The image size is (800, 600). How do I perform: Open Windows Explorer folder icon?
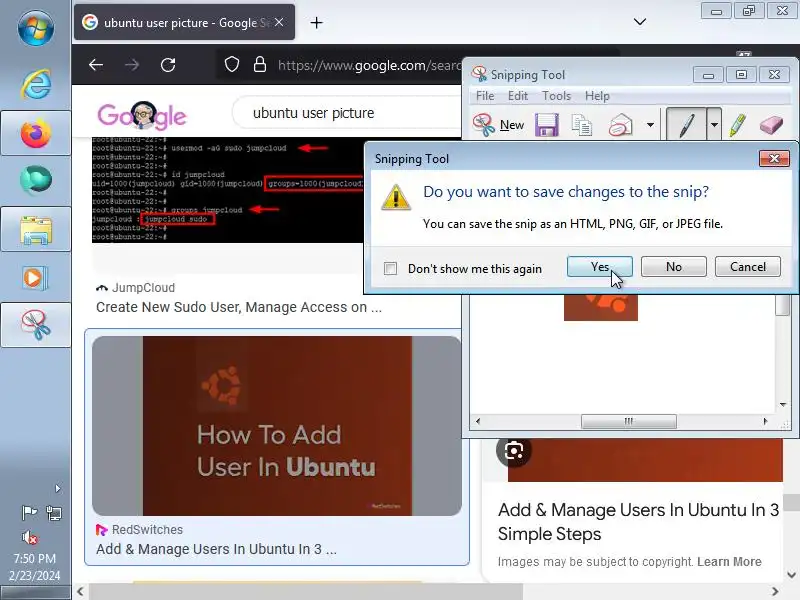(36, 229)
